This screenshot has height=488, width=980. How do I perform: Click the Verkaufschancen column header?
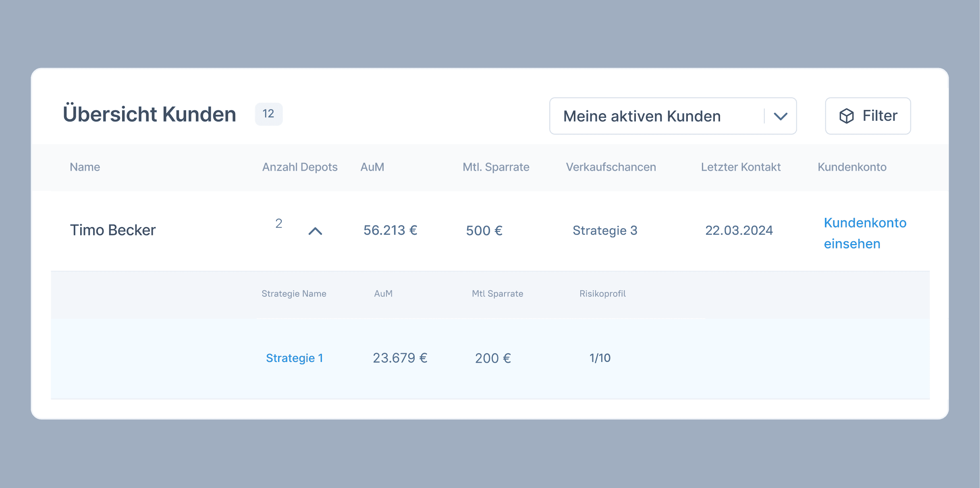tap(610, 167)
